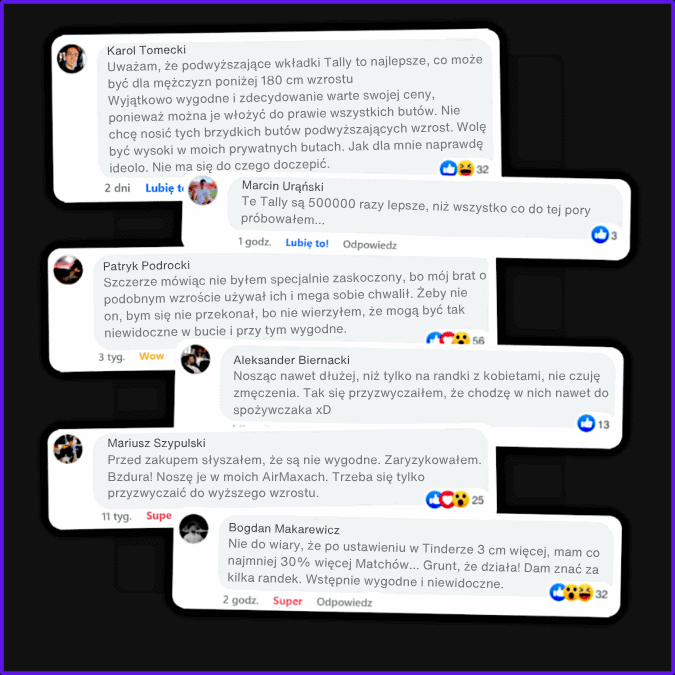
Task: Click 'Lubię to!' under Marcin's comment
Action: 307,243
